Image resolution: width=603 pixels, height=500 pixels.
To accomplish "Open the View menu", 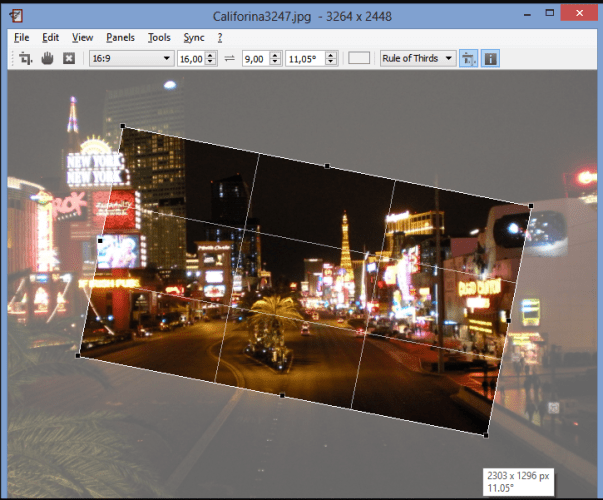I will (83, 37).
